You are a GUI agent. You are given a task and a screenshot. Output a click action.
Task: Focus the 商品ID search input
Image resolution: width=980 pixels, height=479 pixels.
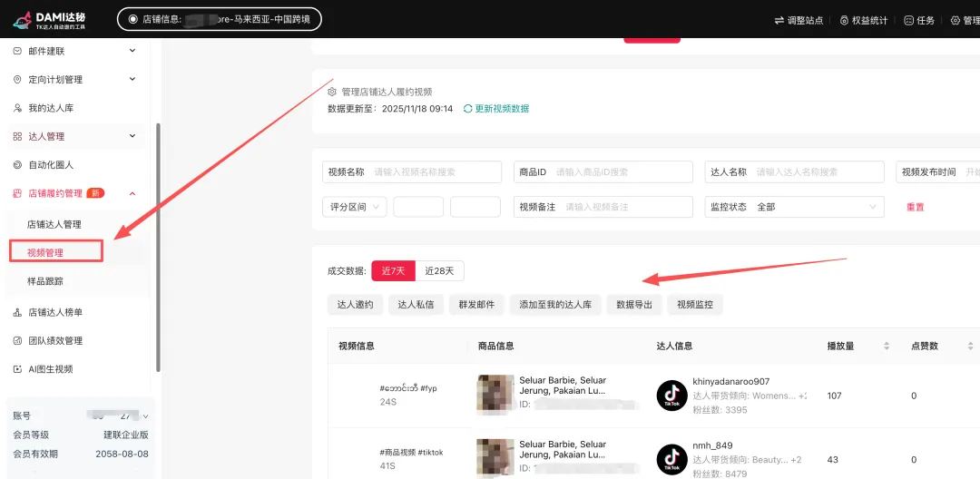coord(603,171)
